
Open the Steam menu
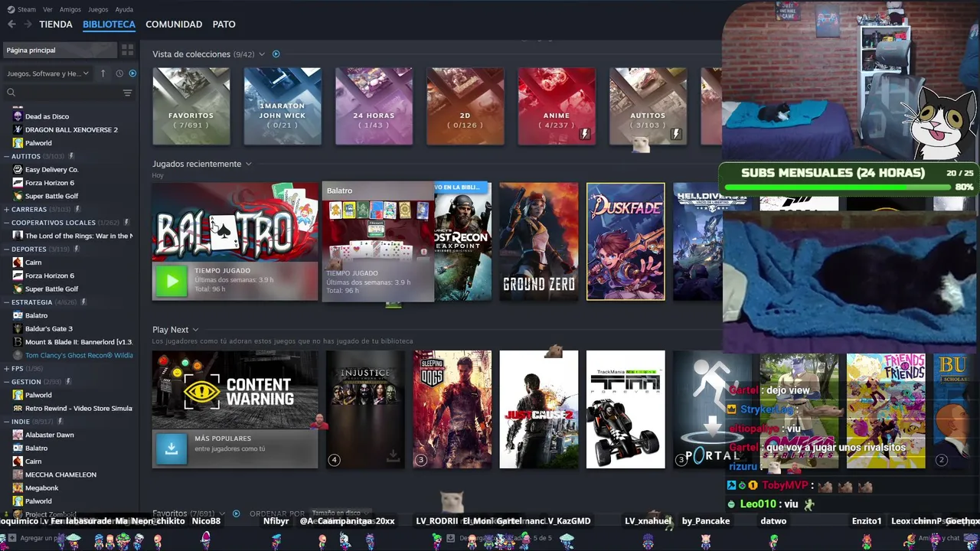[27, 9]
